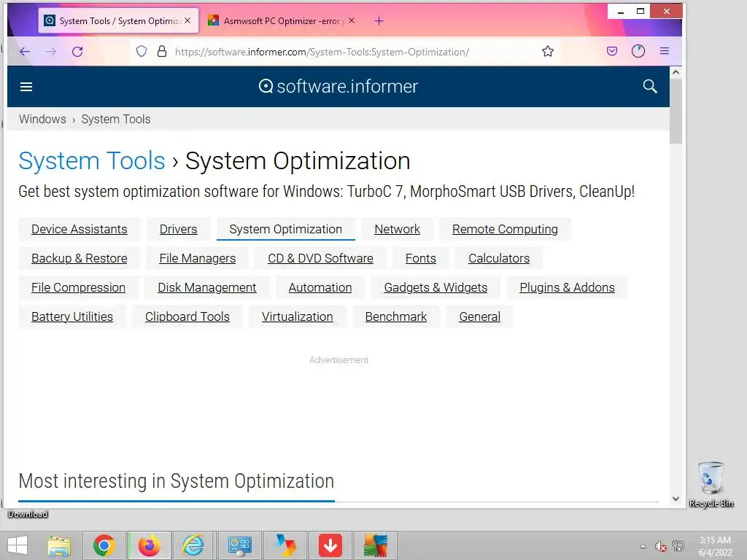
Task: Open the Calculators category
Action: point(499,258)
